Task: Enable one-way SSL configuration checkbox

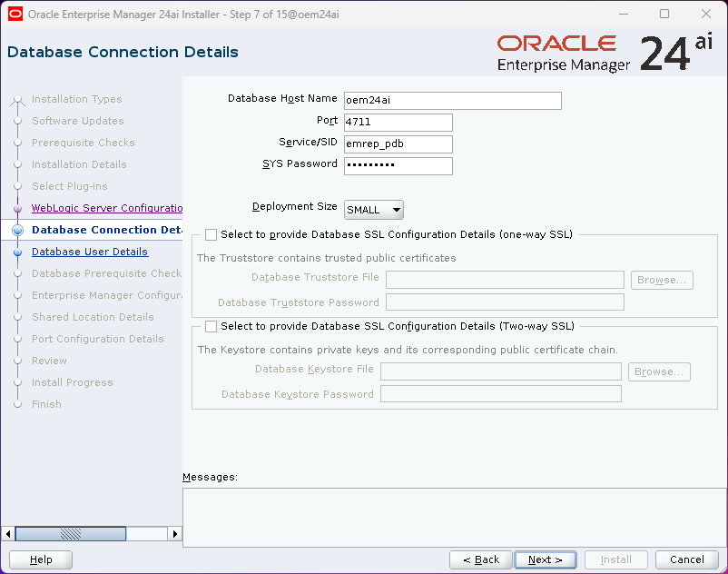Action: 212,234
